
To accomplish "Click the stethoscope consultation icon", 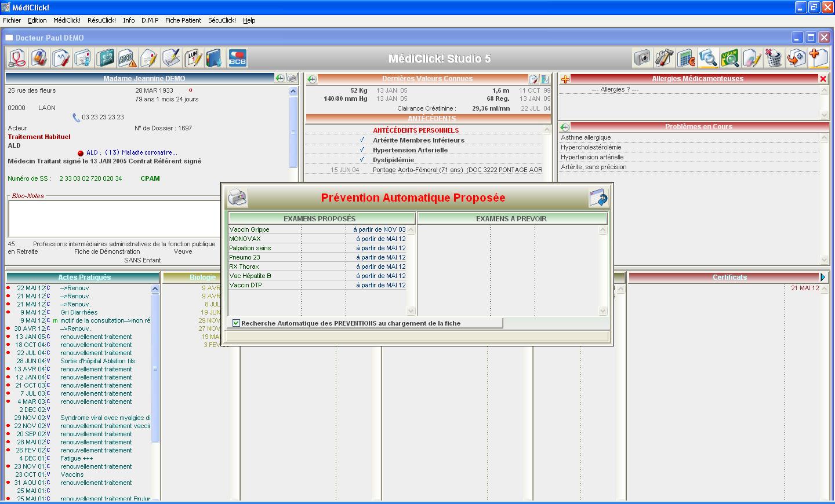I will (x=17, y=58).
